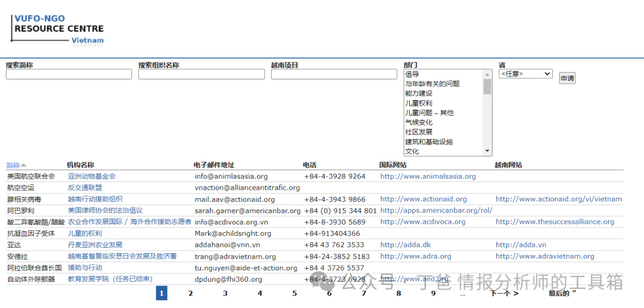644x308 pixels.
Task: Focus the 搜索简称 search field
Action: click(69, 74)
